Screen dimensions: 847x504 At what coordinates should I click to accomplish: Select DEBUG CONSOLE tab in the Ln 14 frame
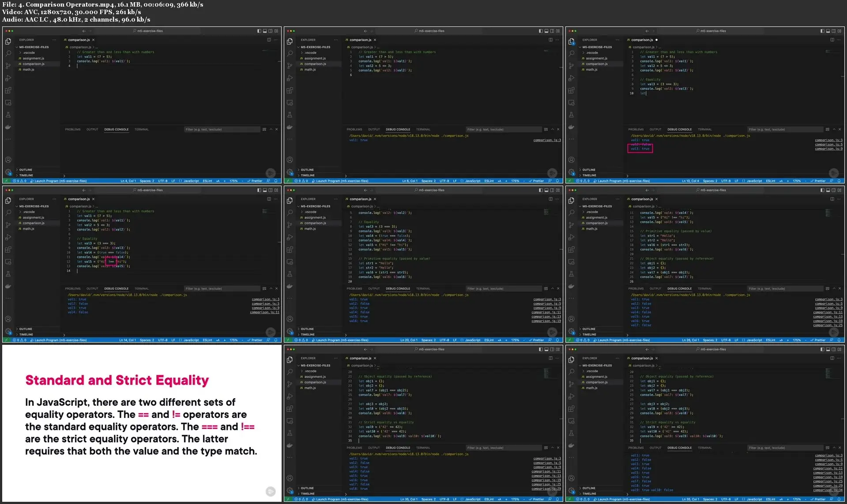tap(116, 288)
